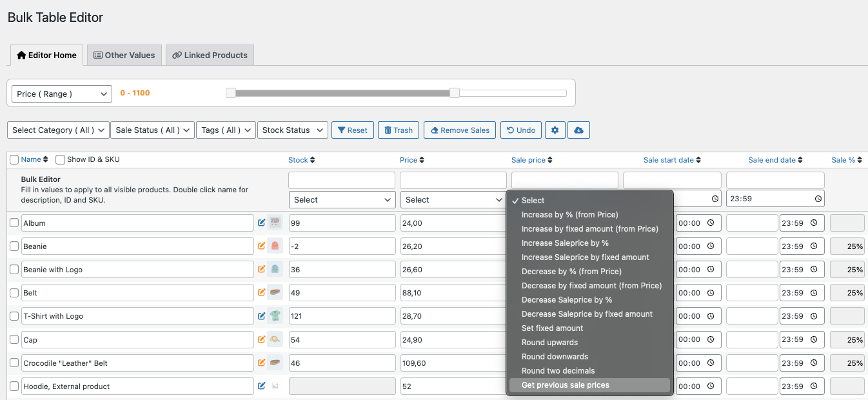Open the Beanie product thumbnail image
Screen dimensions: 868x400
click(274, 246)
